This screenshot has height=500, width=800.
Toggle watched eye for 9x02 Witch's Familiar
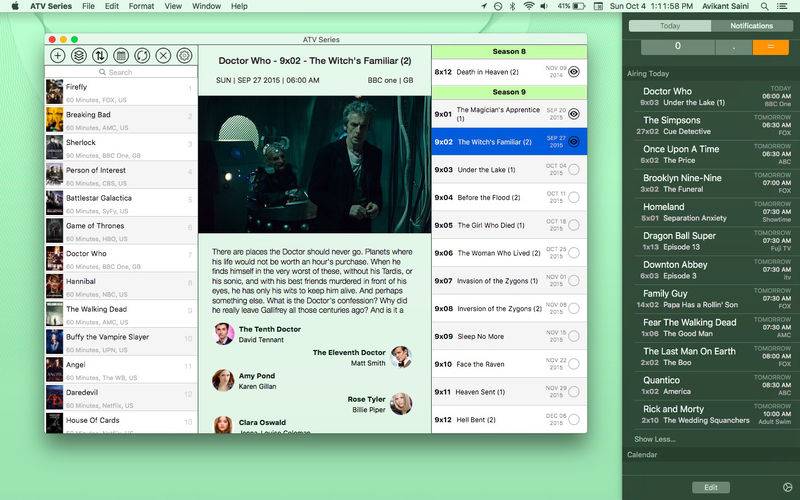pos(574,142)
